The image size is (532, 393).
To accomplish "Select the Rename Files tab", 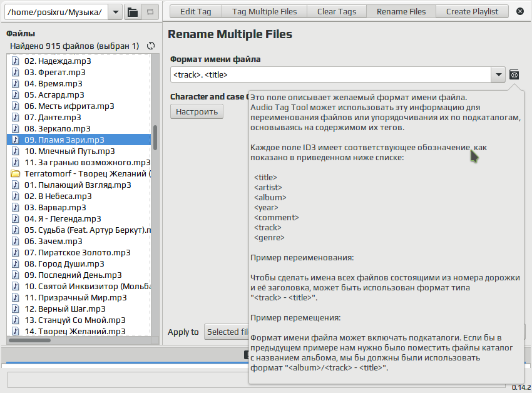I will point(401,11).
